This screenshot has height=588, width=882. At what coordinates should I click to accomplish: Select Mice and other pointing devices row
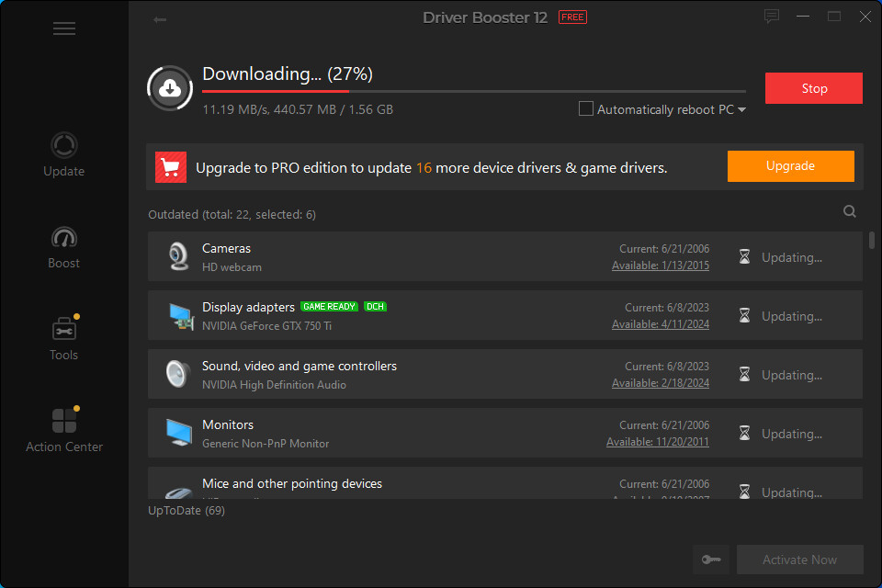pyautogui.click(x=505, y=482)
